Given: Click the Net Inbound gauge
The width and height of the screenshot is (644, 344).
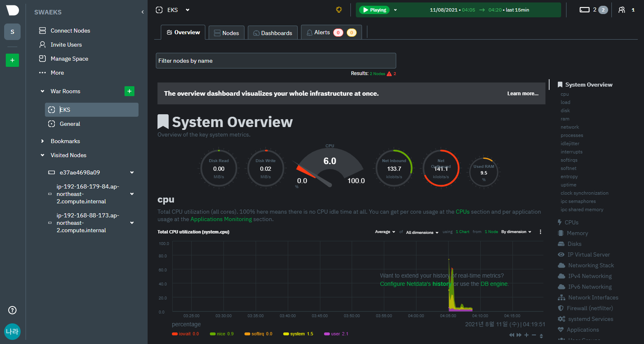Looking at the screenshot, I should click(394, 169).
